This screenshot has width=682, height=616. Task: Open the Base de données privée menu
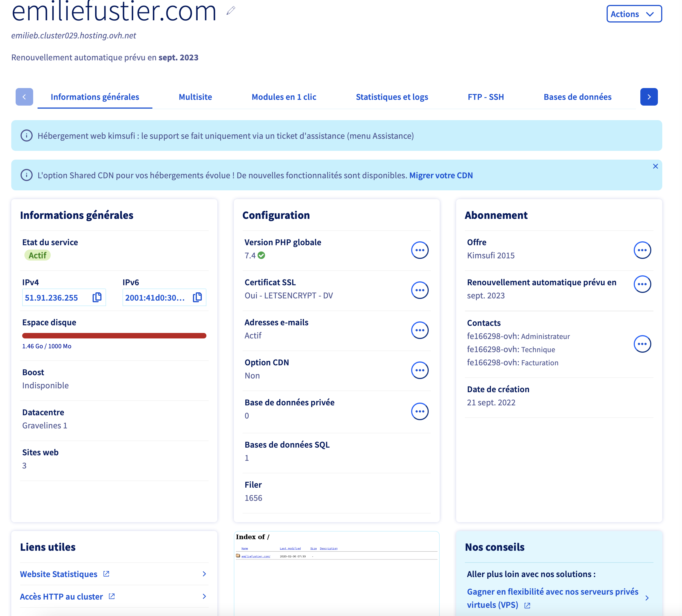(419, 411)
